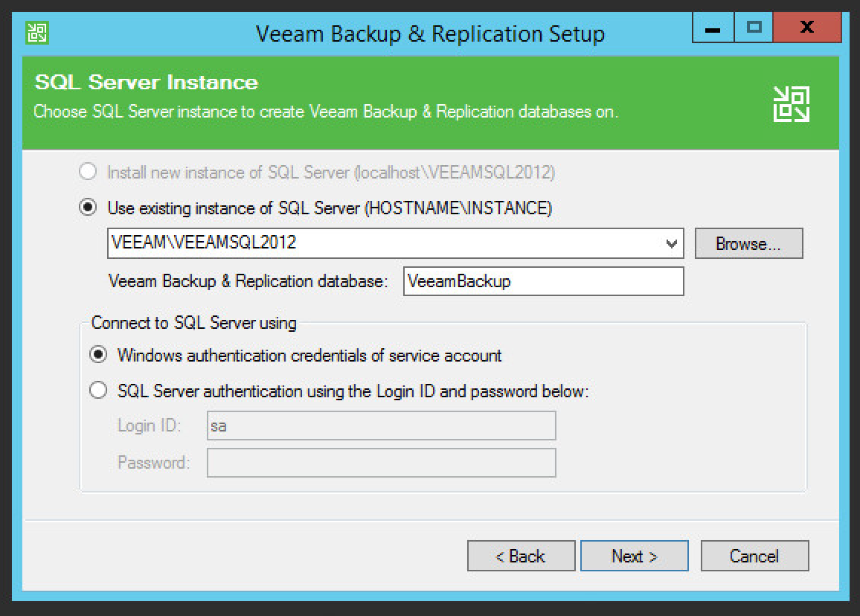Select Use existing instance of SQL Server
This screenshot has height=616, width=860.
pos(88,208)
